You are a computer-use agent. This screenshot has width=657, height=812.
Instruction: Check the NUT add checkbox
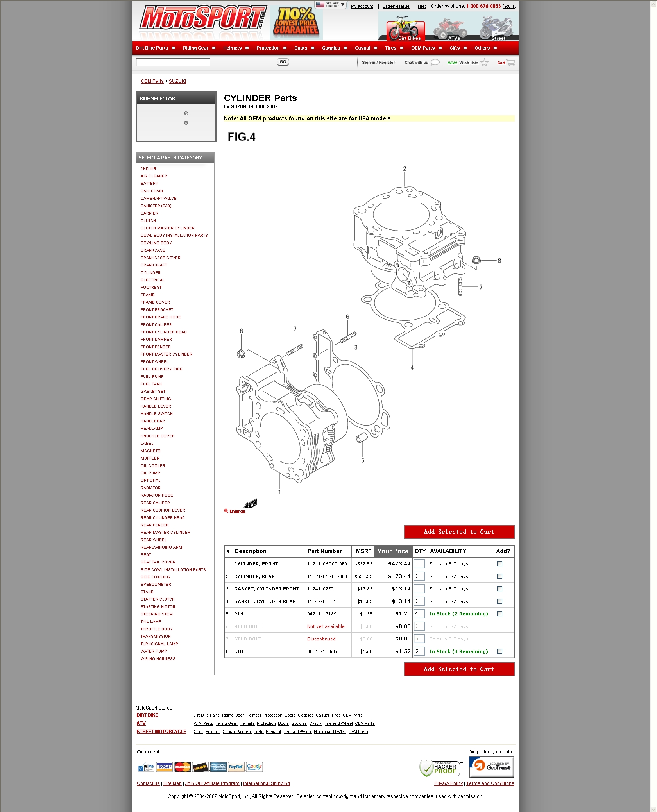coord(499,651)
